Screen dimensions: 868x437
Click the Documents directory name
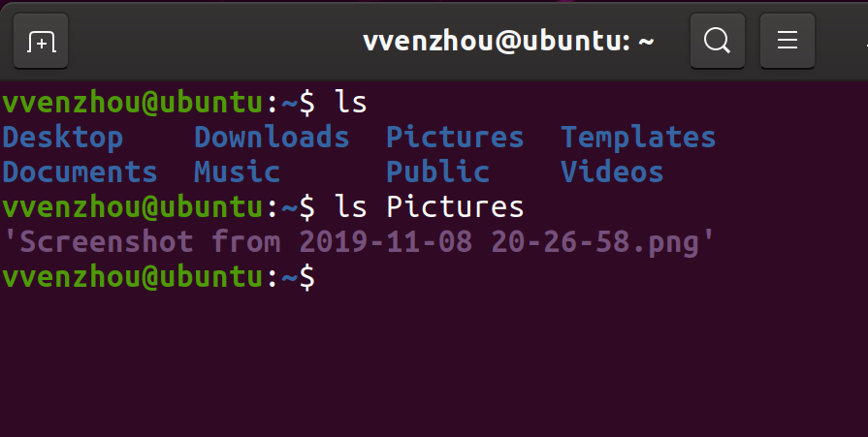[x=80, y=172]
